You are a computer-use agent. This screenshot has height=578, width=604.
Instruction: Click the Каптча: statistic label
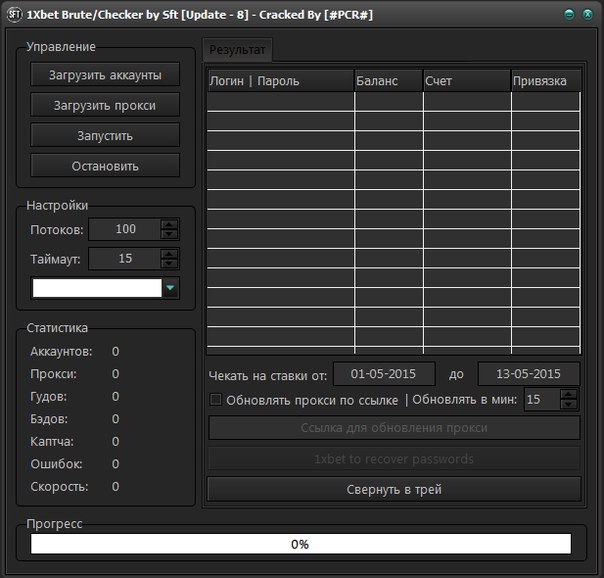[x=52, y=442]
